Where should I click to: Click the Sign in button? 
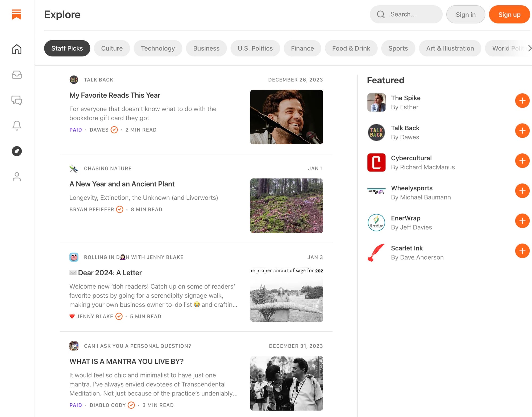465,15
